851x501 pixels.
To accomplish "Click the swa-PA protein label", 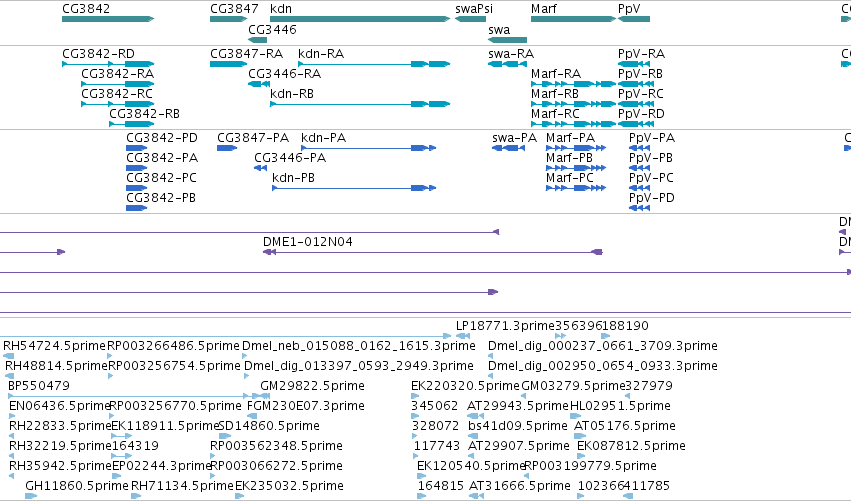I will 515,138.
